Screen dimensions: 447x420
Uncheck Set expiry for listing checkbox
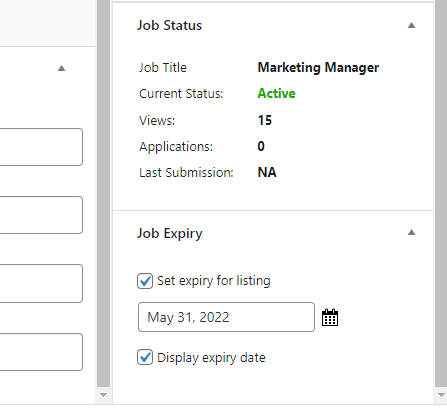[x=145, y=281]
